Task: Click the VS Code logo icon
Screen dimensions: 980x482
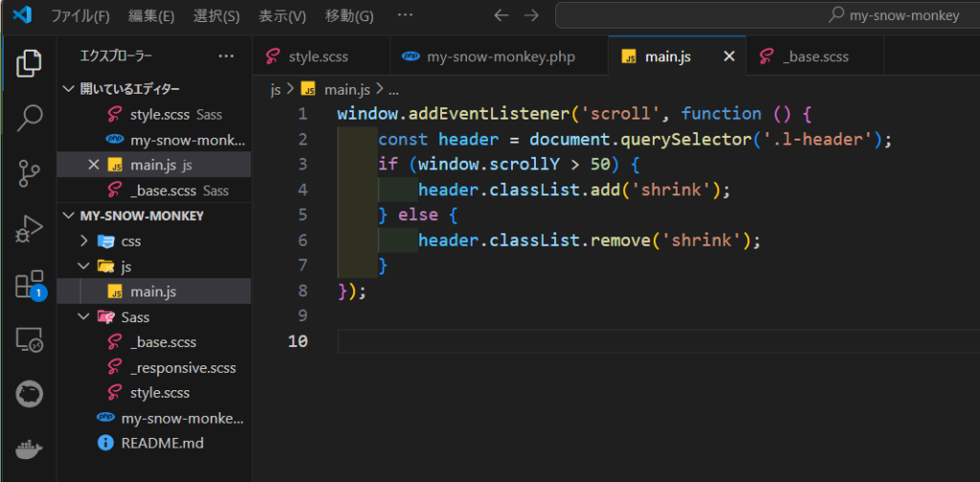Action: (23, 15)
